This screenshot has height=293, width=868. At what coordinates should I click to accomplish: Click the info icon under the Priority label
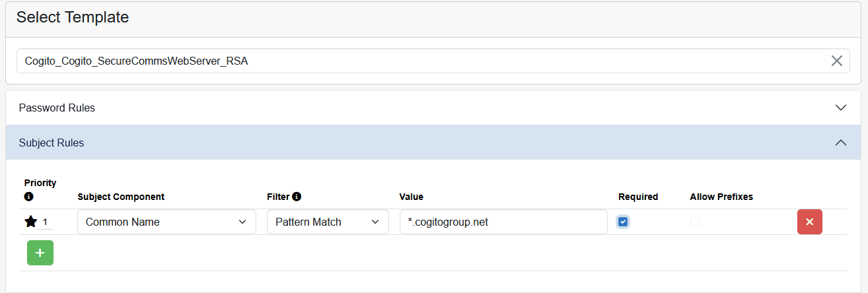click(28, 197)
